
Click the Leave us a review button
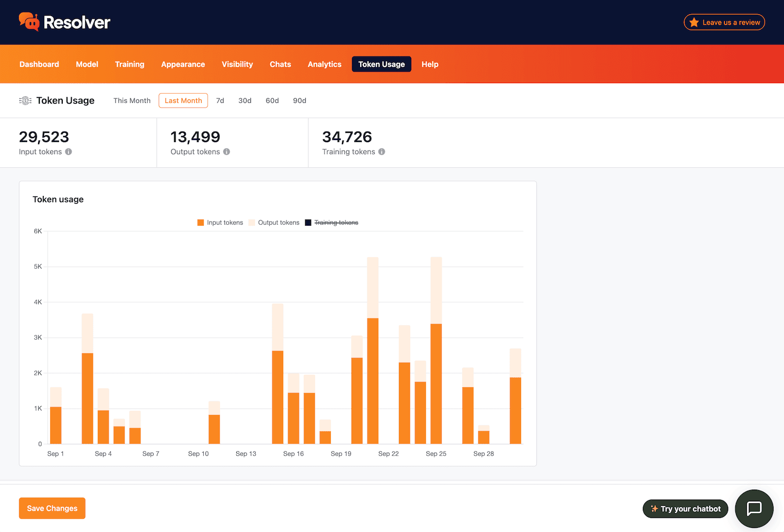coord(724,22)
